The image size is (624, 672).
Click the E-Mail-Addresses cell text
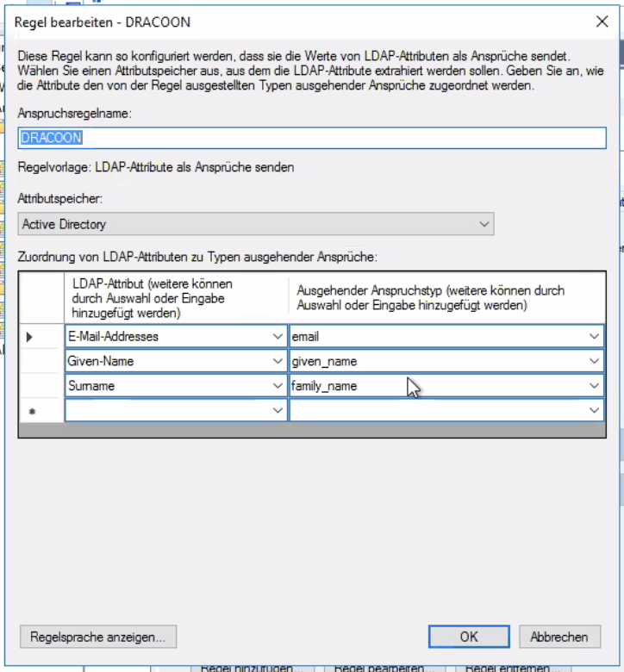113,337
